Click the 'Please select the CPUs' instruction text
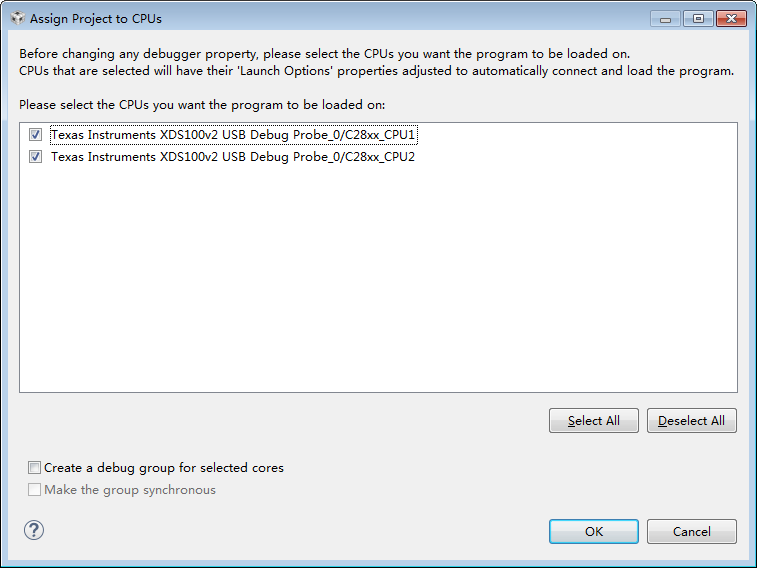 tap(202, 105)
